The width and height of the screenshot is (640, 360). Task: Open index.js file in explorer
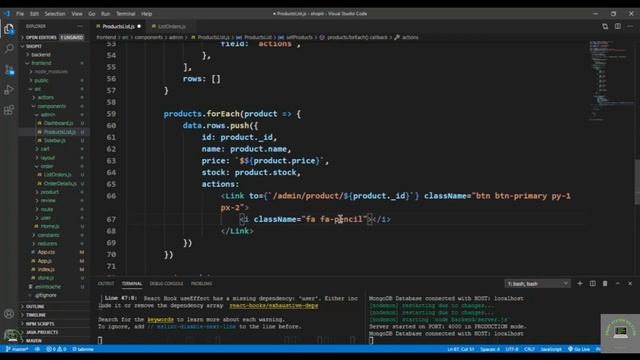pyautogui.click(x=46, y=269)
